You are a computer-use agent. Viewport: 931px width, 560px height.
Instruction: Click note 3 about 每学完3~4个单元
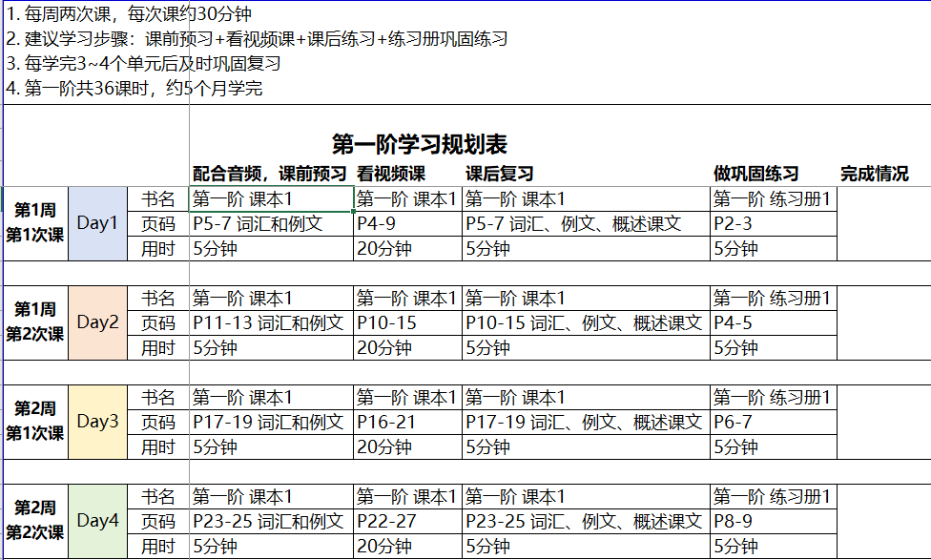[143, 64]
